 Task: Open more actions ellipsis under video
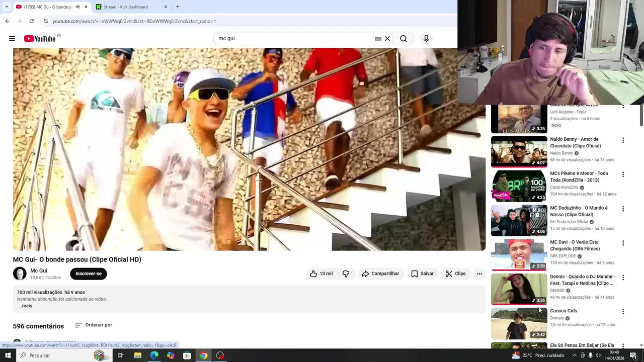(479, 274)
